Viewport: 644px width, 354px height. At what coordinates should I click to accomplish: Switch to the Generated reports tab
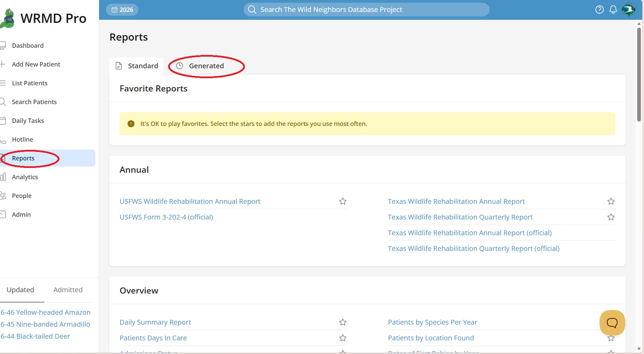tap(200, 66)
